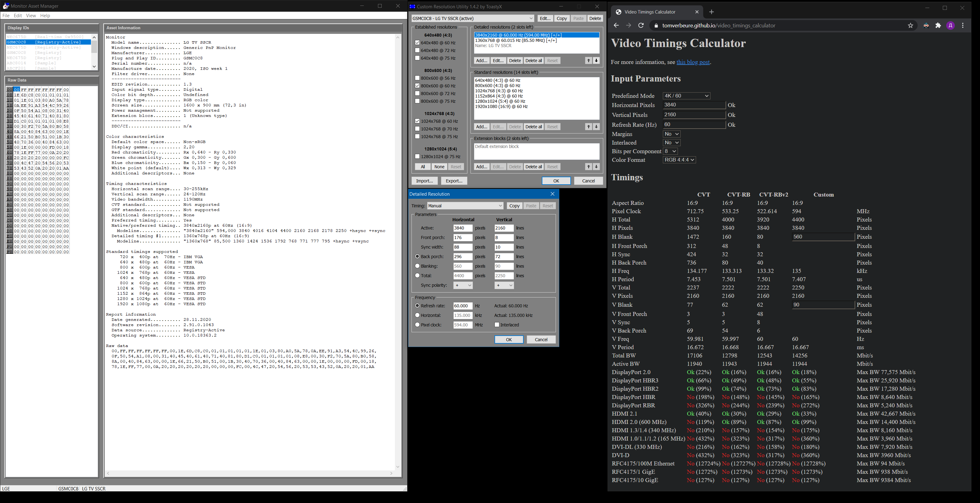Enable 640x480 @ 72 Hz checkbox
This screenshot has width=980, height=503.
pyautogui.click(x=417, y=50)
